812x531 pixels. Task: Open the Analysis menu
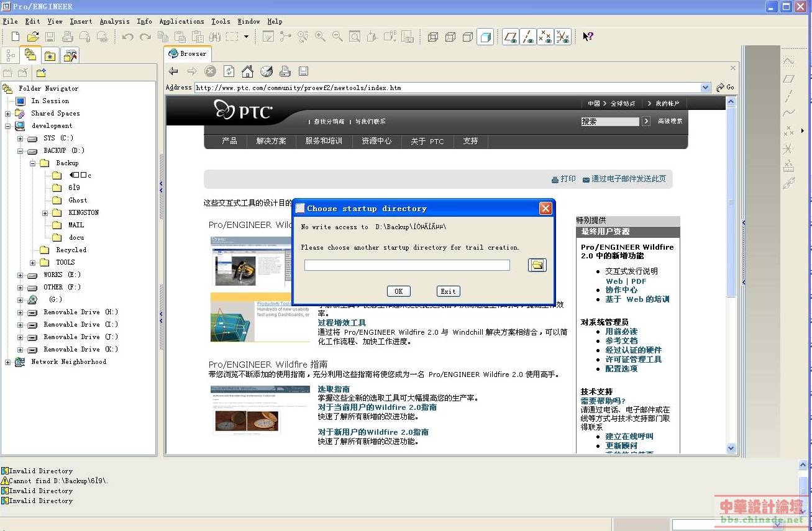coord(115,21)
